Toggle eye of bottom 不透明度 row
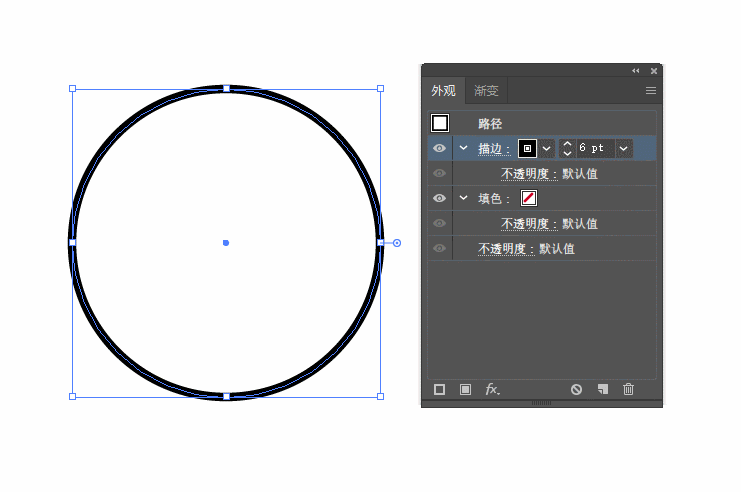 pos(439,249)
